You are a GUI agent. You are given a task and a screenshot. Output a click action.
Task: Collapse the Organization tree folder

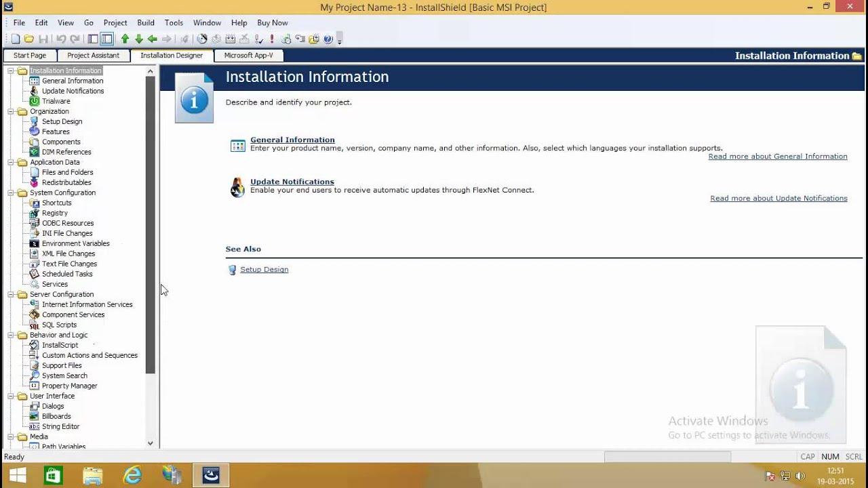click(x=11, y=111)
